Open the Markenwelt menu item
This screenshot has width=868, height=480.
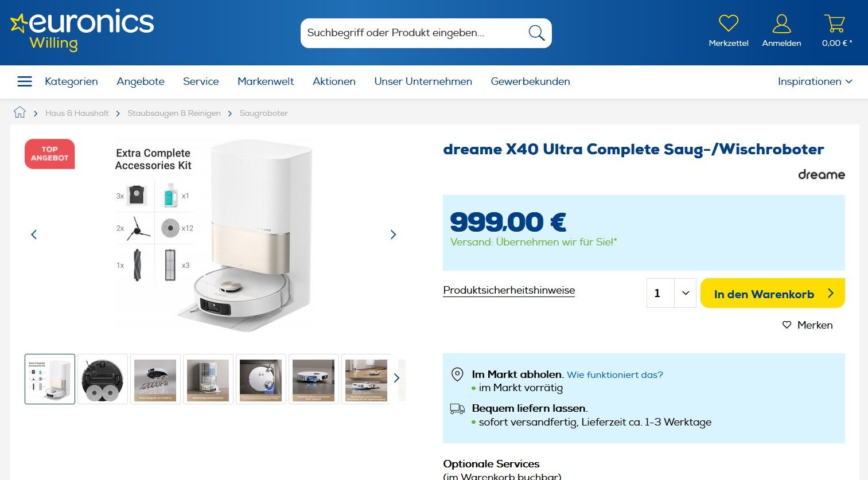[266, 81]
